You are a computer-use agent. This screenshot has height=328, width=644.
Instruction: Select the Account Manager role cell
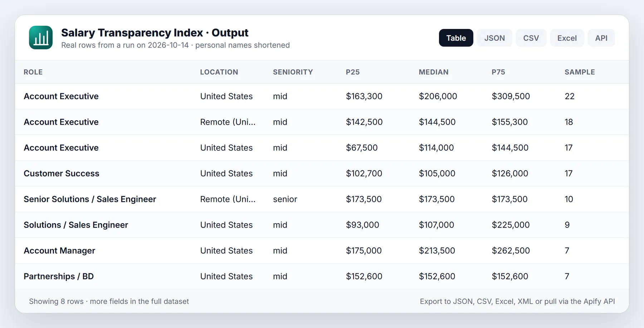(59, 250)
